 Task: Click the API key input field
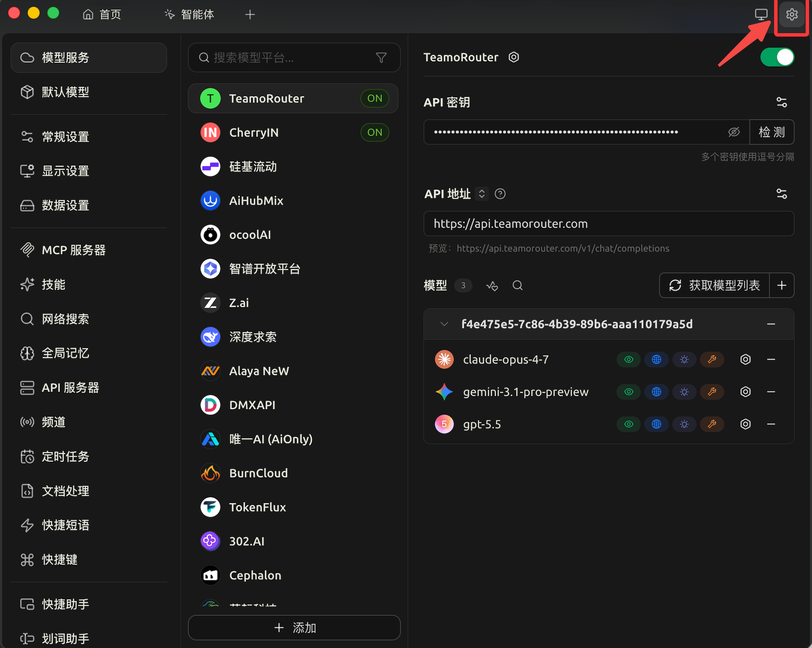(x=586, y=132)
